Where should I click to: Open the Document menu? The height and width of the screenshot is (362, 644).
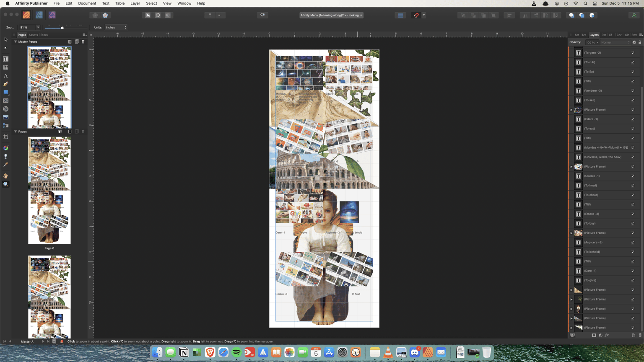(87, 3)
